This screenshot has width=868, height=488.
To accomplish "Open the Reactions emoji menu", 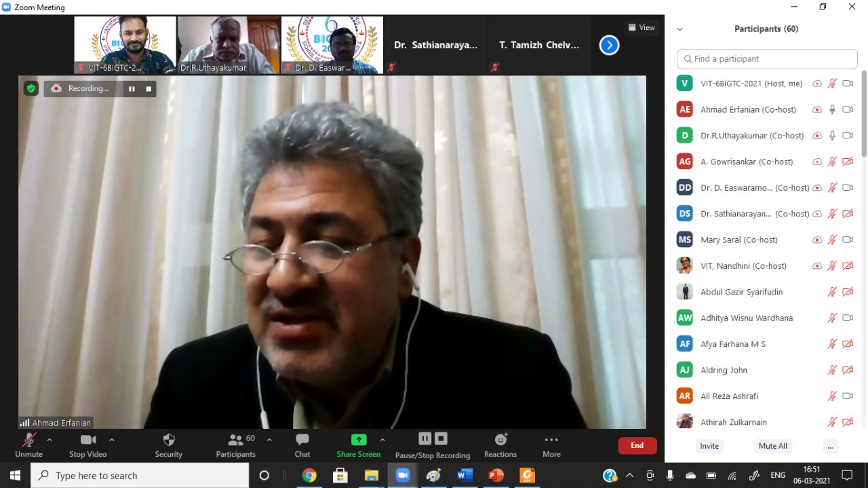I will click(x=500, y=440).
